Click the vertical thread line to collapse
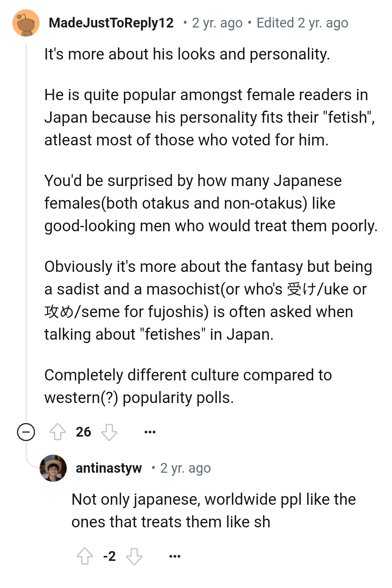This screenshot has height=588, width=392. tap(26, 226)
